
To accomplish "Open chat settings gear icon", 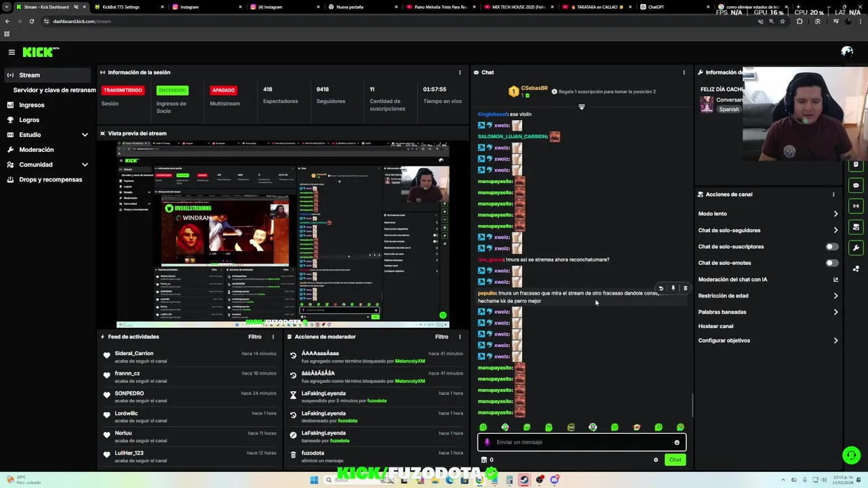I will (656, 460).
